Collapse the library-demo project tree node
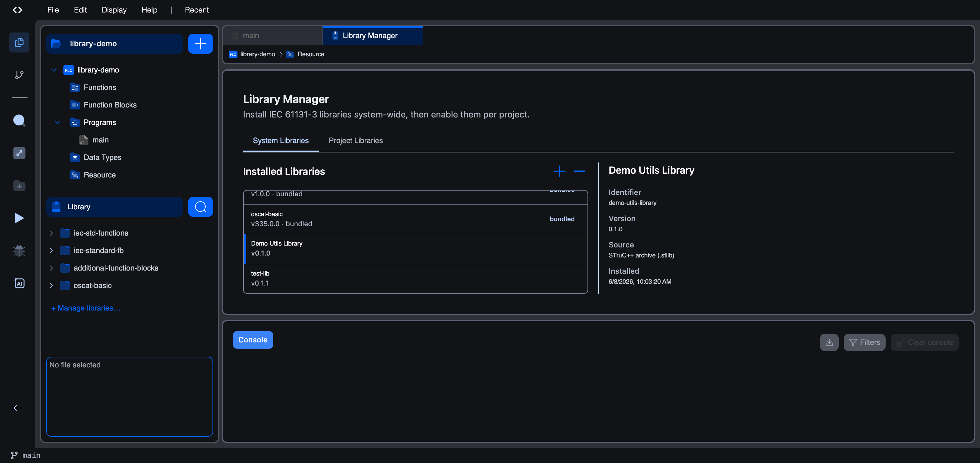The width and height of the screenshot is (980, 463). [54, 70]
